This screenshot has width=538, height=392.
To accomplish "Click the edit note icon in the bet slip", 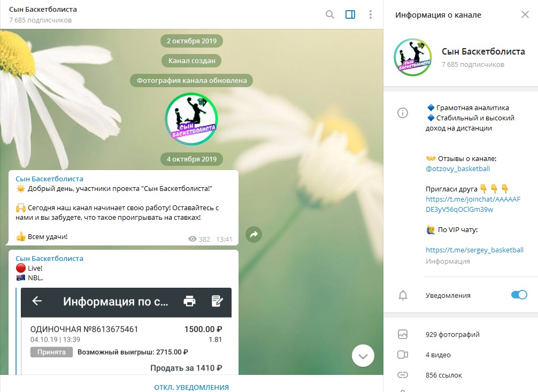I will click(x=217, y=301).
